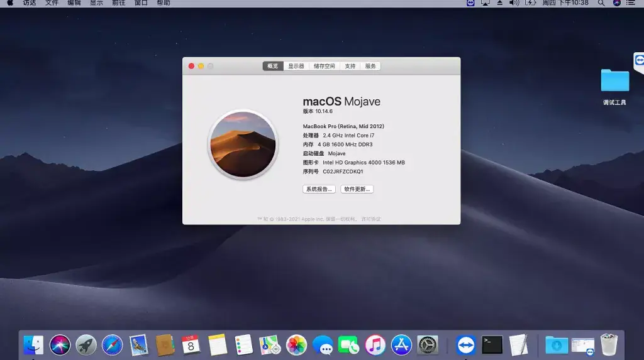Open 编辑 menu in menu bar
The image size is (644, 360).
(74, 3)
